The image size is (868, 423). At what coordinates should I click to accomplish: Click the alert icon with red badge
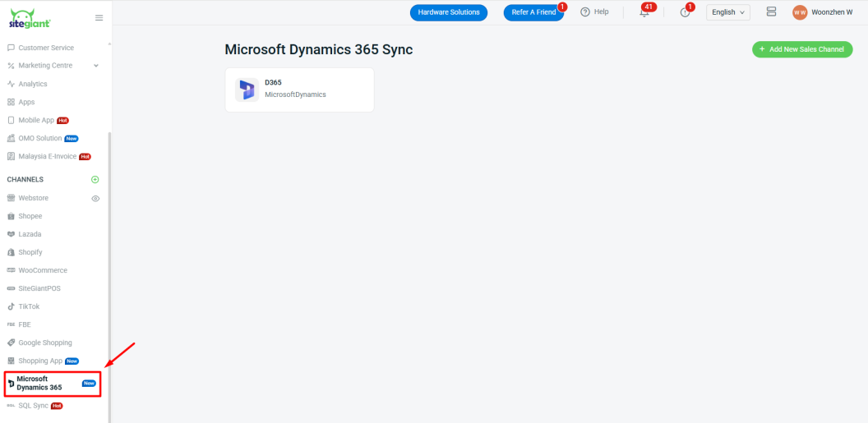685,12
